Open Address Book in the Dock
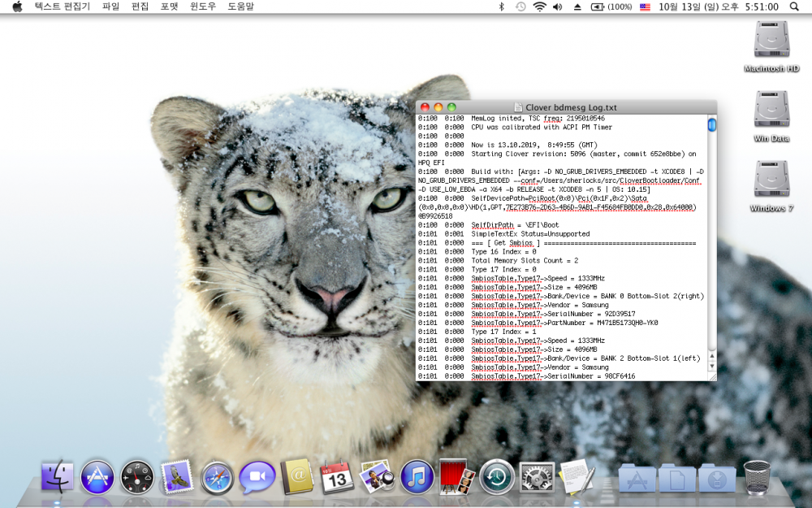The height and width of the screenshot is (508, 812). 297,476
